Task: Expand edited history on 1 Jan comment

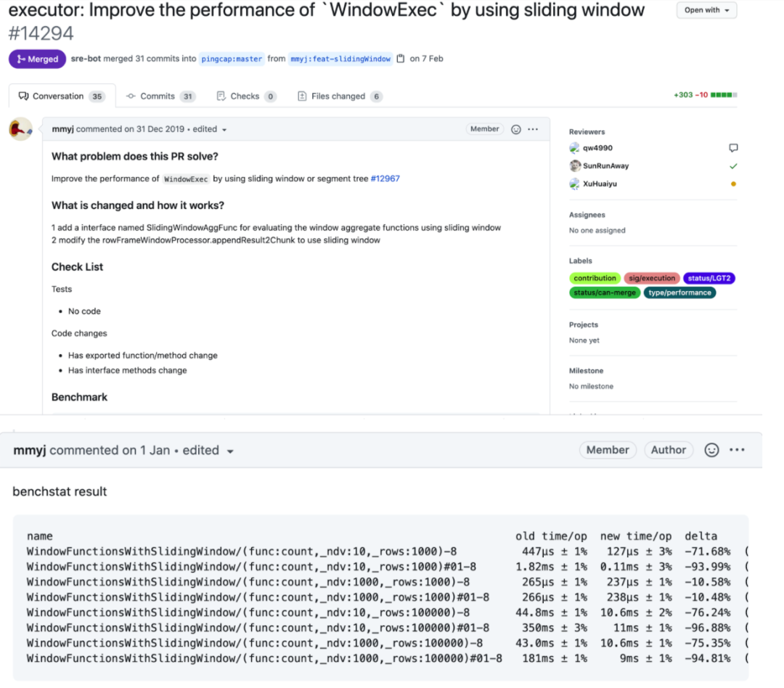Action: 230,451
